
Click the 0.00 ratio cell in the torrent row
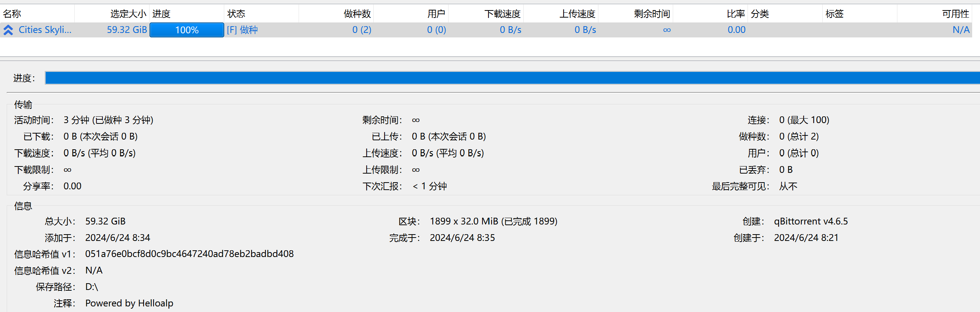tap(737, 30)
